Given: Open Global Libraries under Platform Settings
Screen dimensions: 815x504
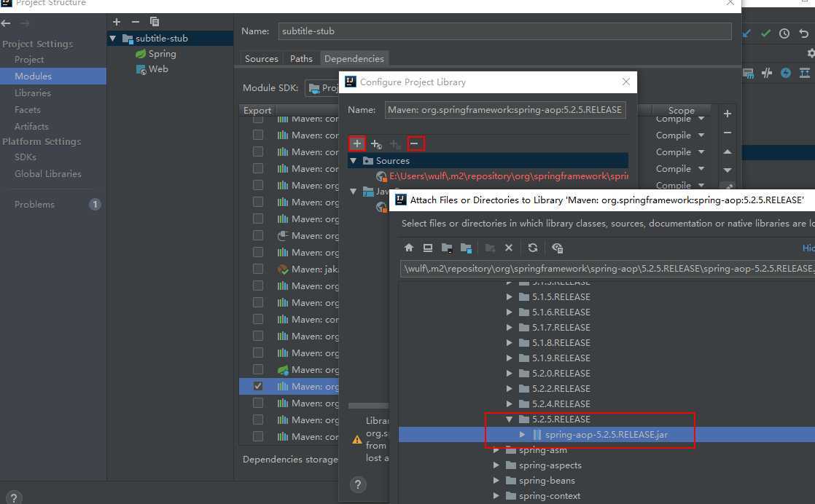Looking at the screenshot, I should point(48,174).
